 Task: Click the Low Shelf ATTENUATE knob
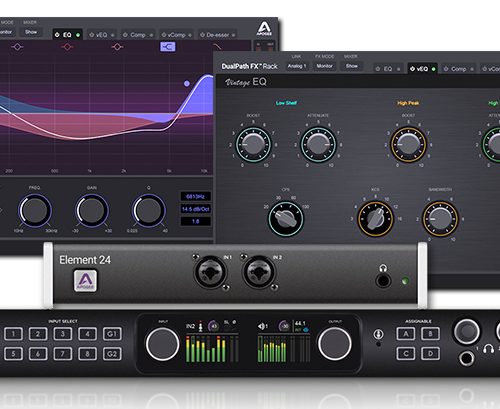coord(318,144)
